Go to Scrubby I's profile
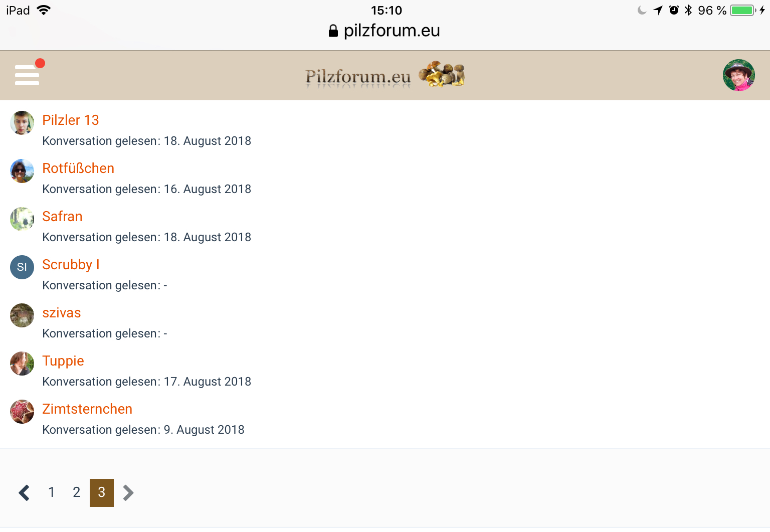The height and width of the screenshot is (532, 770). point(71,265)
